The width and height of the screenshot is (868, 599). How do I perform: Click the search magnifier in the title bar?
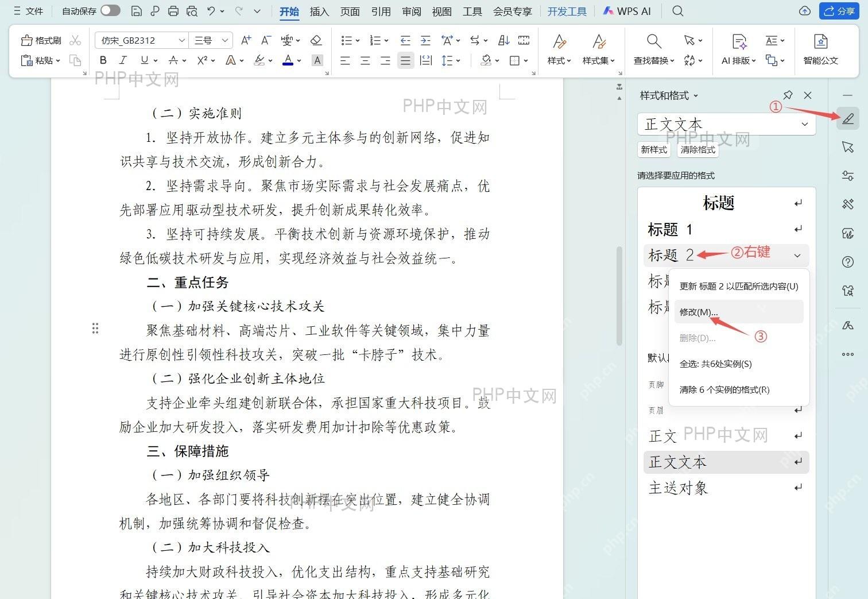point(678,11)
